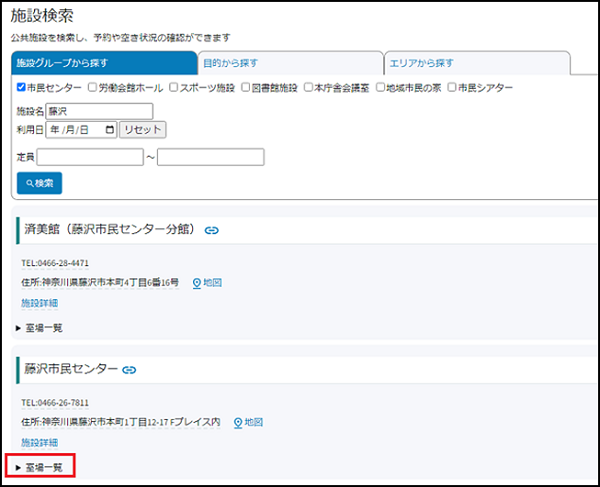The width and height of the screenshot is (600, 487).
Task: Open 施設詳細 link for 藤沢市民センター
Action: tap(39, 443)
